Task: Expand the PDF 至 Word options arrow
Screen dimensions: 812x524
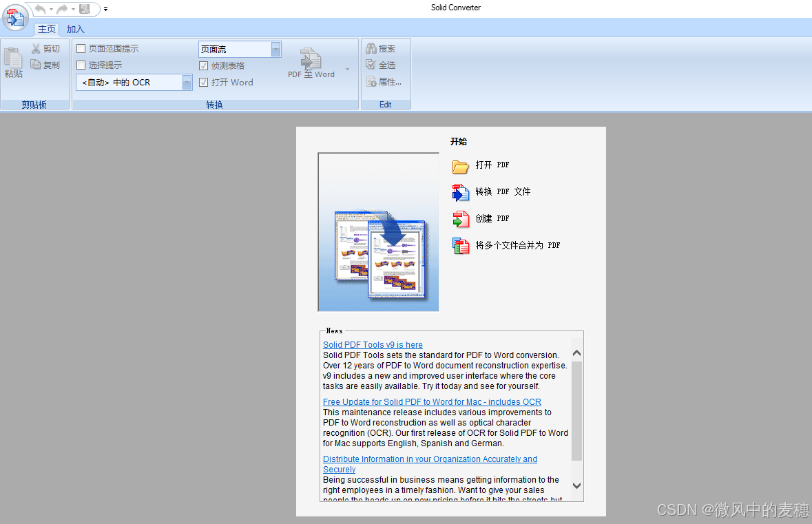Action: point(348,69)
